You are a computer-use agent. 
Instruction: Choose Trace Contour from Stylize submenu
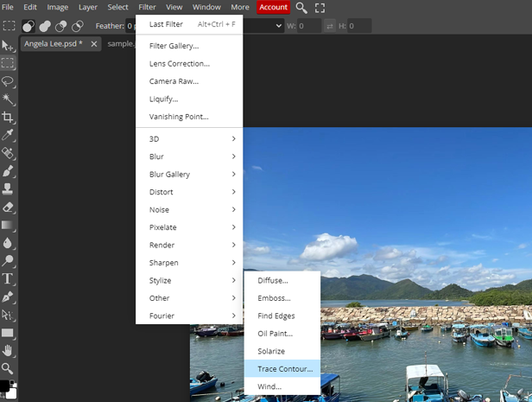point(285,369)
